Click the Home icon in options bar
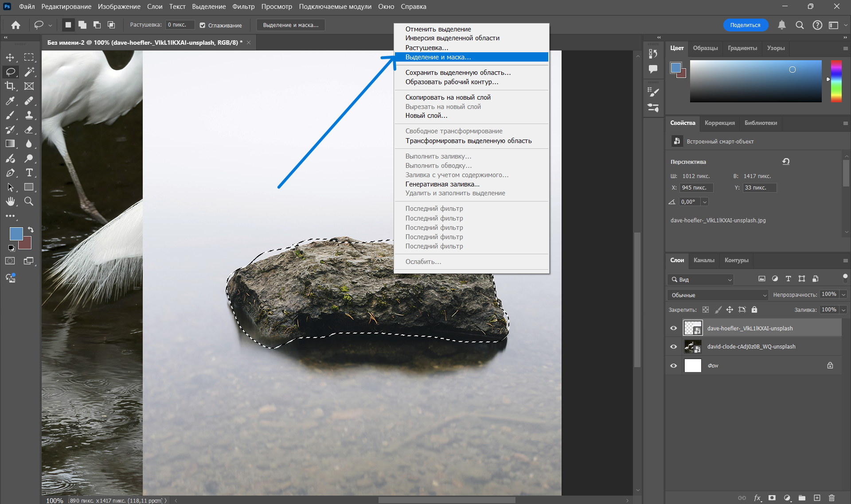Screen dimensions: 851x504 coord(16,25)
